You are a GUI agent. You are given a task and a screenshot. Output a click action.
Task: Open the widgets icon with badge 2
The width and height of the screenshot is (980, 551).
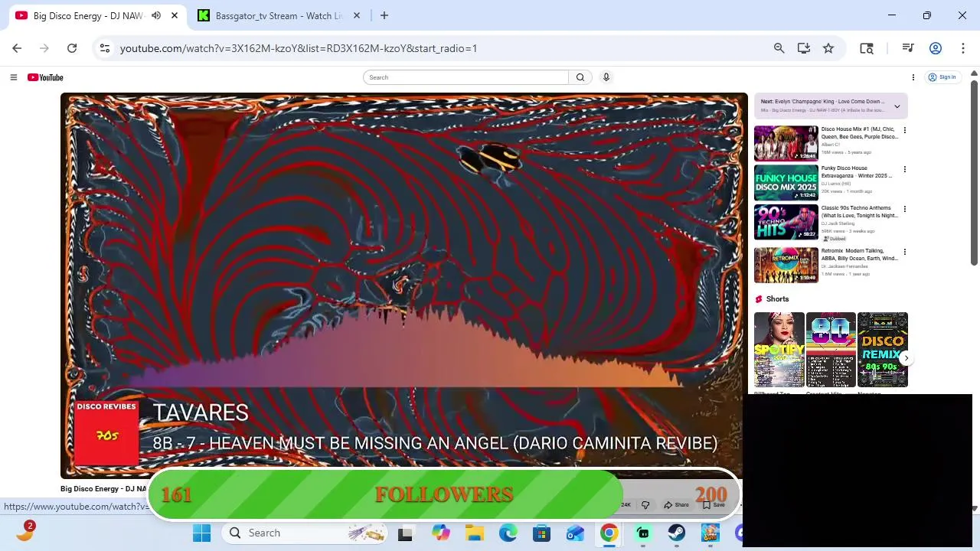pos(25,531)
